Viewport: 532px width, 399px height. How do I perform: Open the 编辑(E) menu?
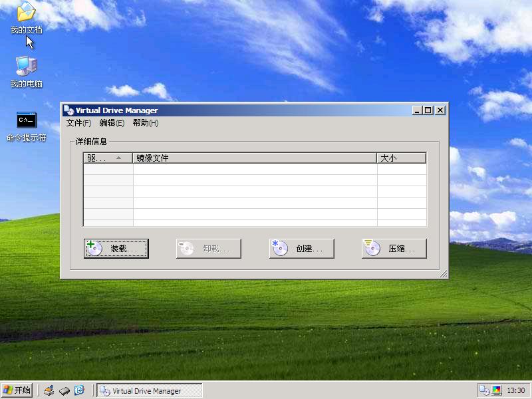click(x=112, y=123)
